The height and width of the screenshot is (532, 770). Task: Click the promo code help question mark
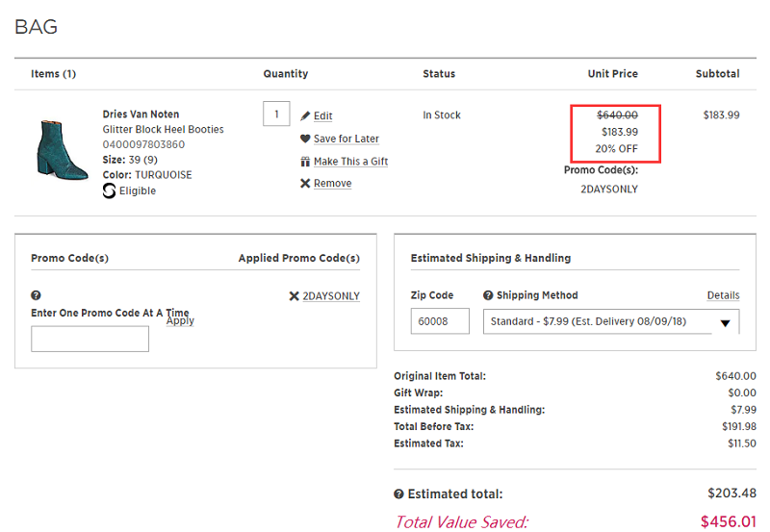36,296
